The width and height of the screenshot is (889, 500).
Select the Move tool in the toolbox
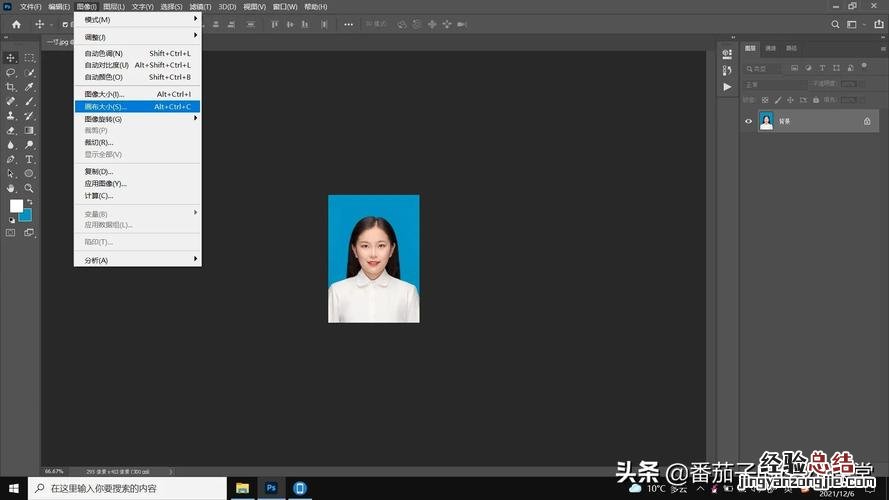[11, 58]
